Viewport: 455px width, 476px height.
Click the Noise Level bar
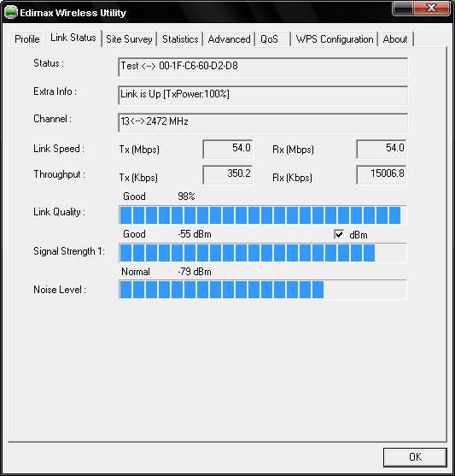[x=263, y=290]
